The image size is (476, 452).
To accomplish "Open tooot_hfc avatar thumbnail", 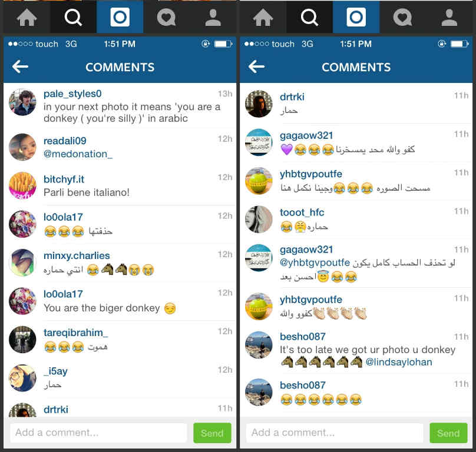I will click(x=259, y=220).
